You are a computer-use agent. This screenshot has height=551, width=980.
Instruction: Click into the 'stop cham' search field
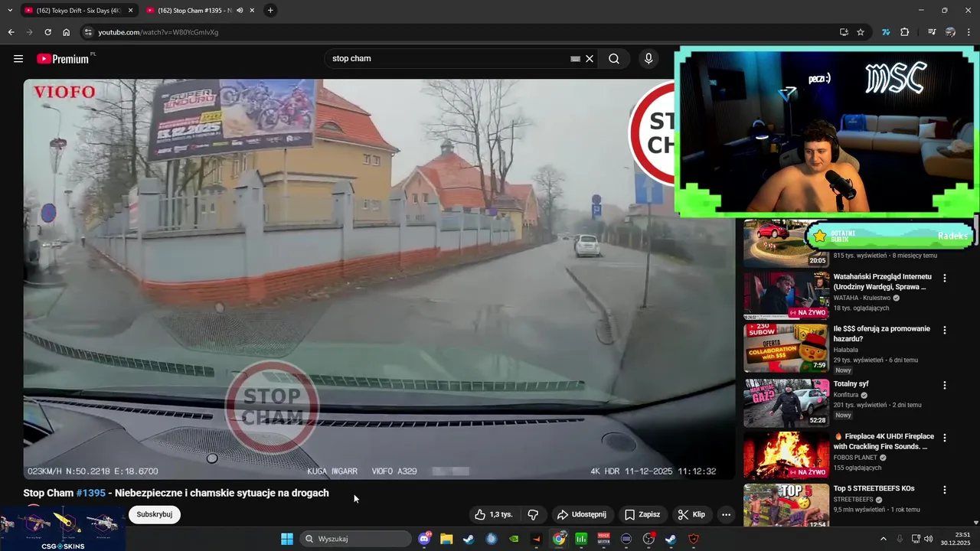(449, 59)
